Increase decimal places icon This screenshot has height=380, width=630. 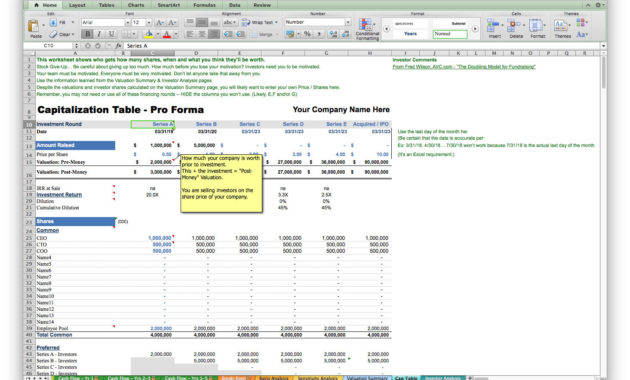[333, 34]
